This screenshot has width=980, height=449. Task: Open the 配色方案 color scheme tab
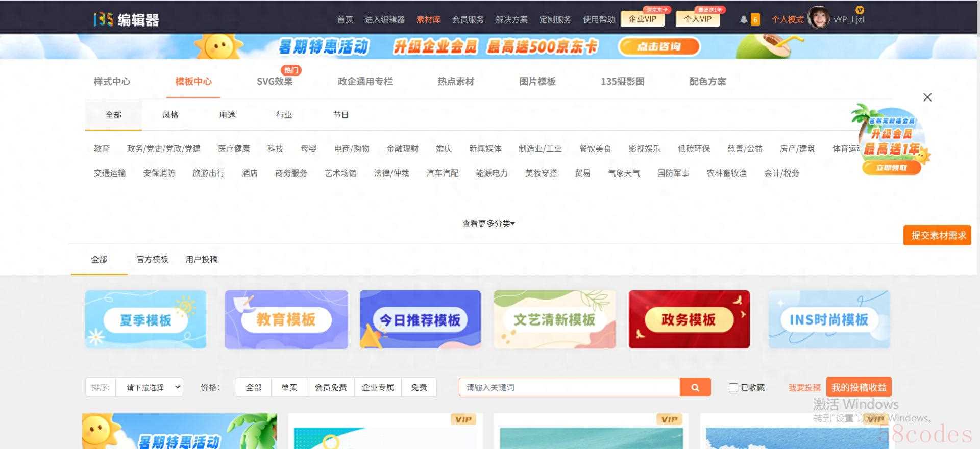tap(707, 81)
